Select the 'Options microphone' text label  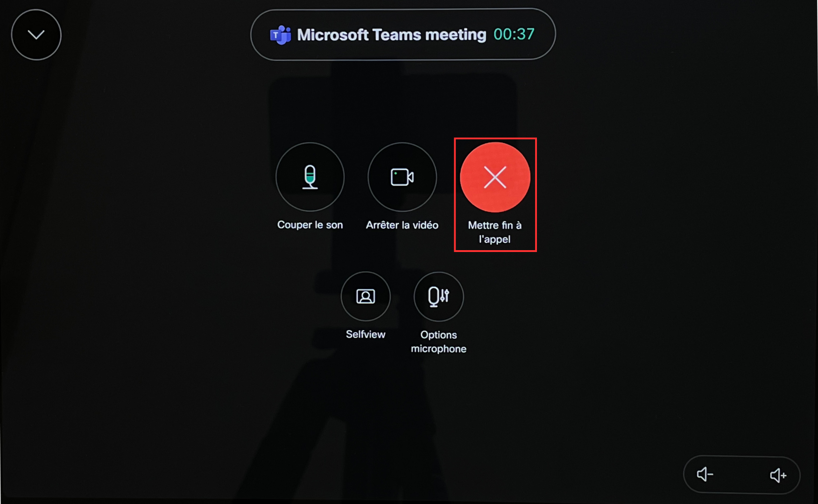(438, 342)
